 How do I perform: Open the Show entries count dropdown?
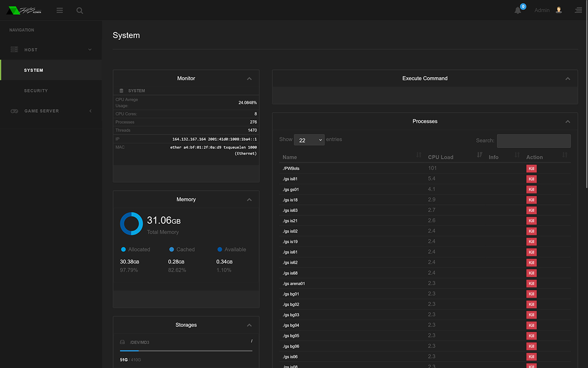309,140
